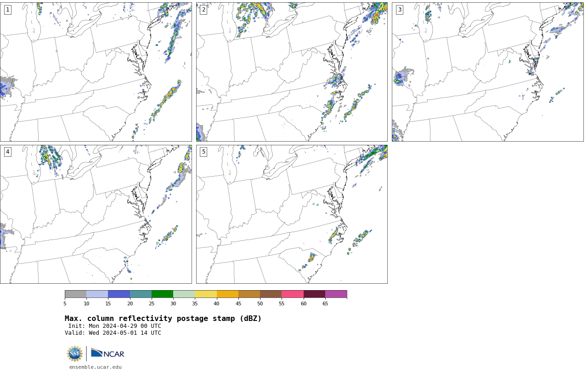The image size is (588, 372).
Task: Click the colorbar tick label 10
Action: [x=86, y=303]
